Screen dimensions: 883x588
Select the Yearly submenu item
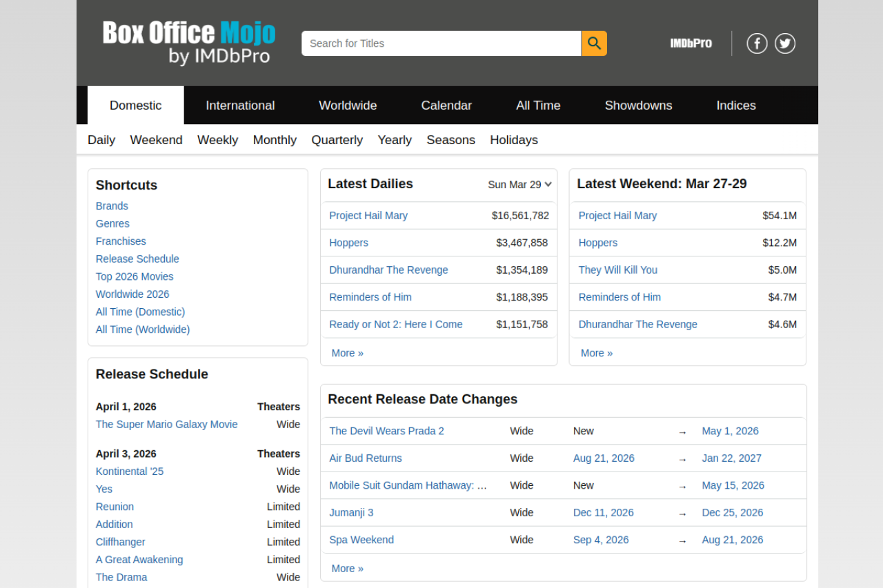pyautogui.click(x=395, y=140)
